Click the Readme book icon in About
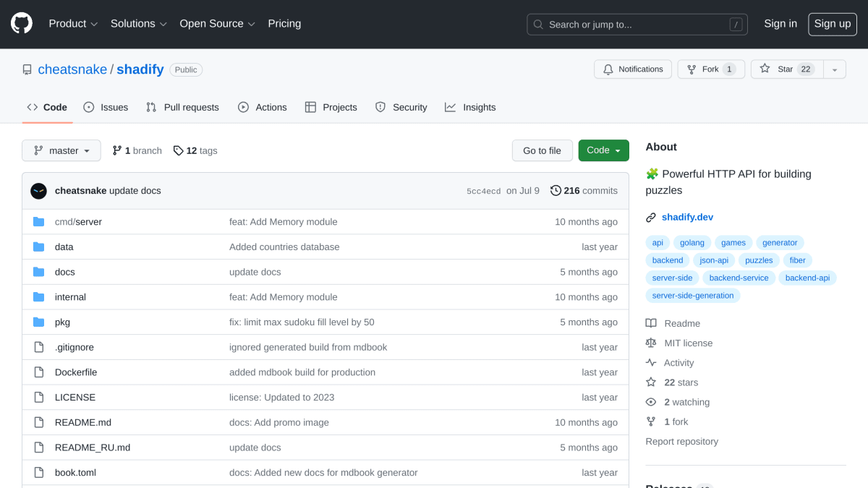The width and height of the screenshot is (868, 488). point(651,324)
